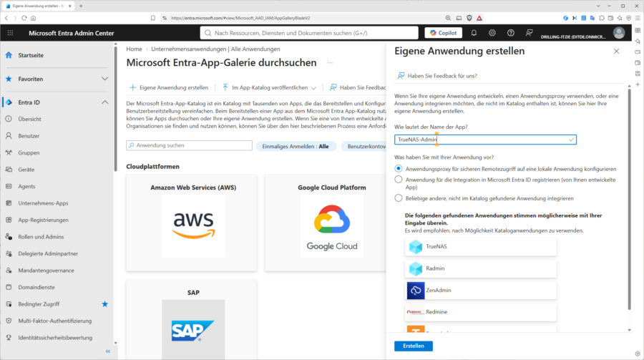Select Anwendung für die Integration radio option

pyautogui.click(x=399, y=180)
